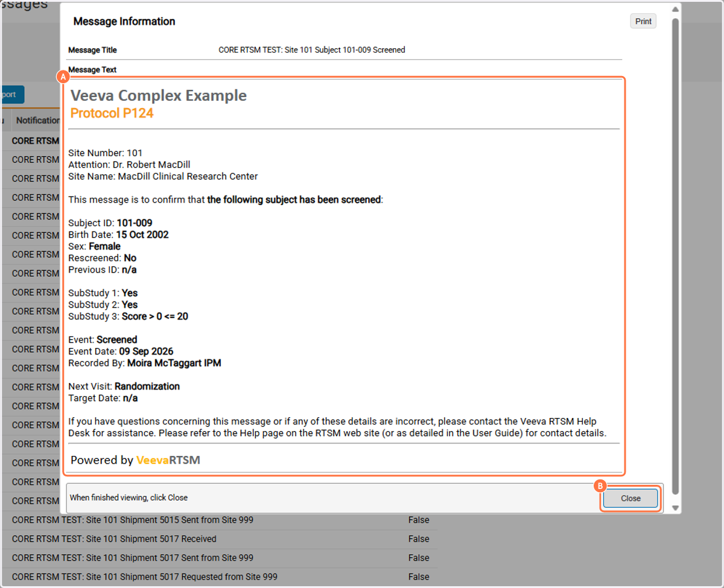Click Event Date 09 Sep 2026 line
Image resolution: width=724 pixels, height=588 pixels.
pyautogui.click(x=121, y=352)
